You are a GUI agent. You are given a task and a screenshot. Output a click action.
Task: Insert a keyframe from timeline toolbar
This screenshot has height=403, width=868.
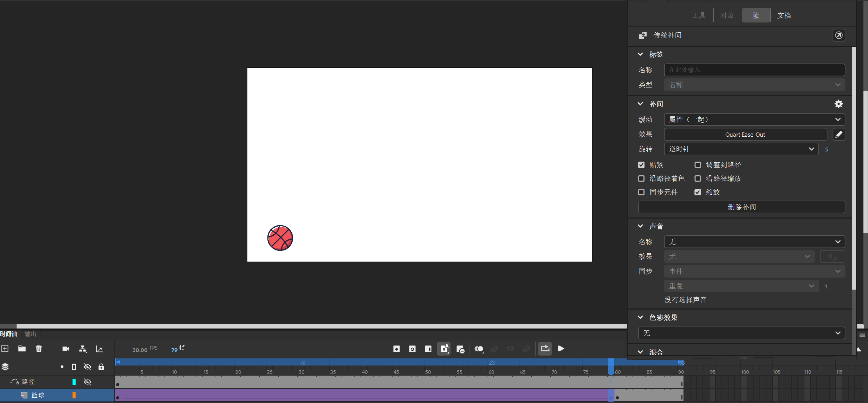pyautogui.click(x=396, y=349)
